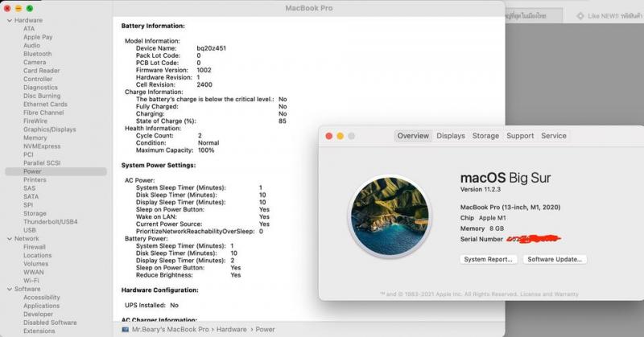This screenshot has height=337, width=644.
Task: Select Thunderbolt/USB4 entry
Action: 51,222
